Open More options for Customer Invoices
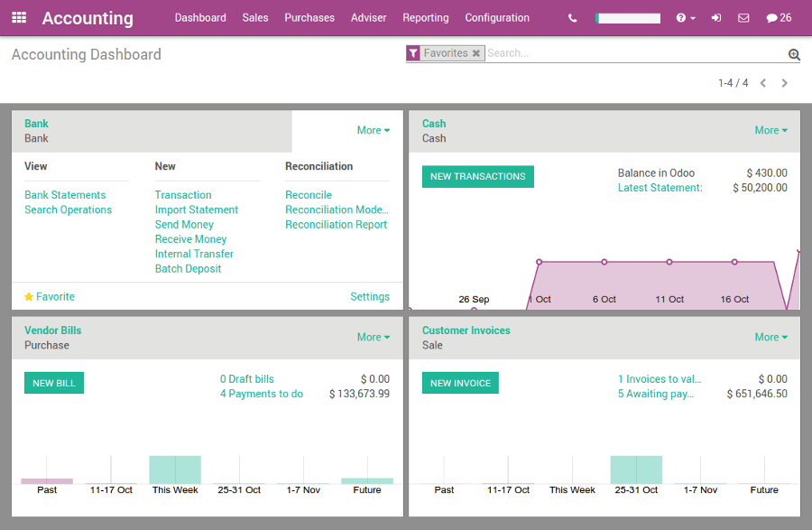Viewport: 812px width, 530px height. [770, 337]
